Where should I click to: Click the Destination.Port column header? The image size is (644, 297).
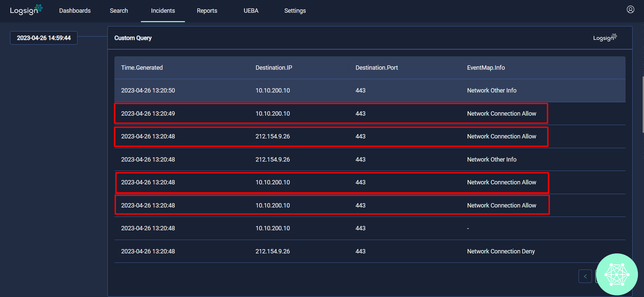click(x=377, y=68)
